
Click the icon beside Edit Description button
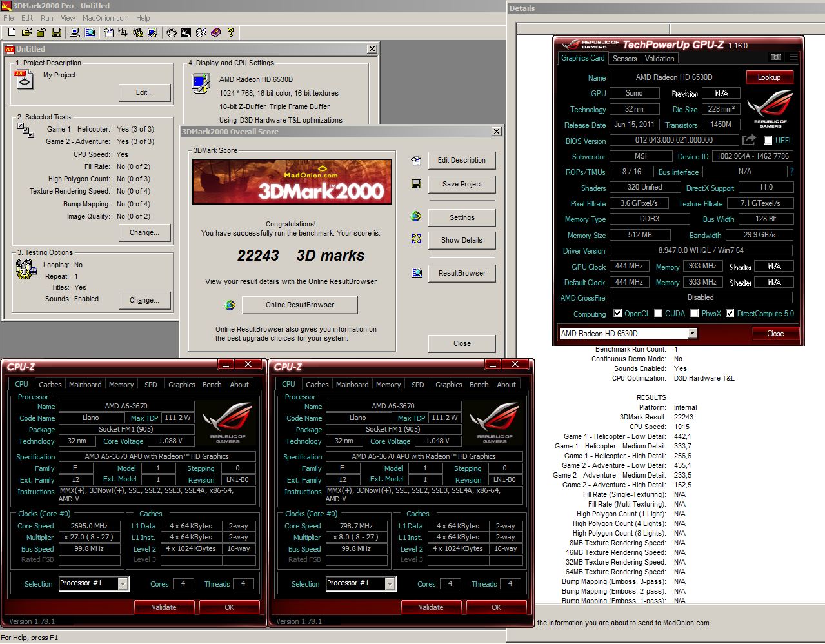416,161
